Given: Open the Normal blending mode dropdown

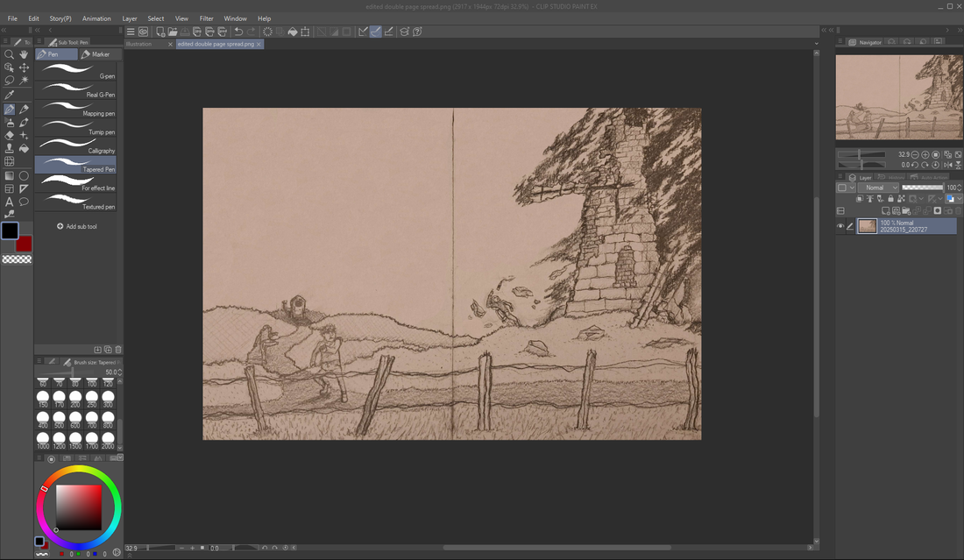Looking at the screenshot, I should point(878,188).
